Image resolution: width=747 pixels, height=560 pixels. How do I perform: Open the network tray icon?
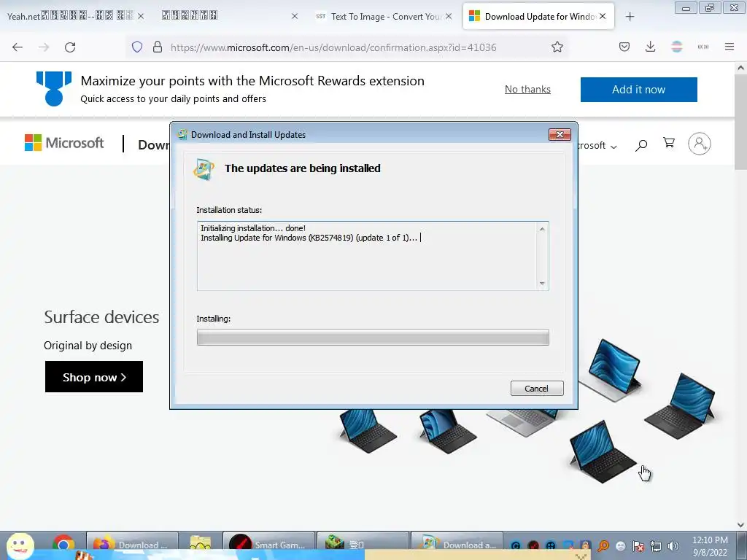coord(656,546)
